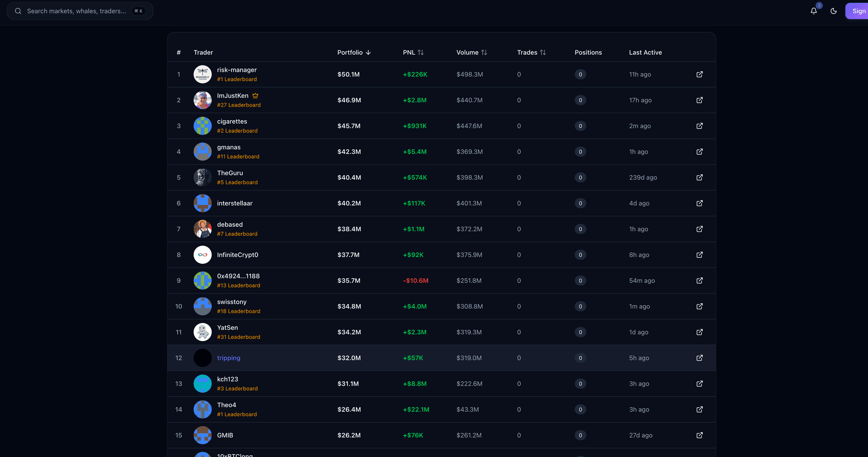Open external link icon for GMIB

[699, 435]
